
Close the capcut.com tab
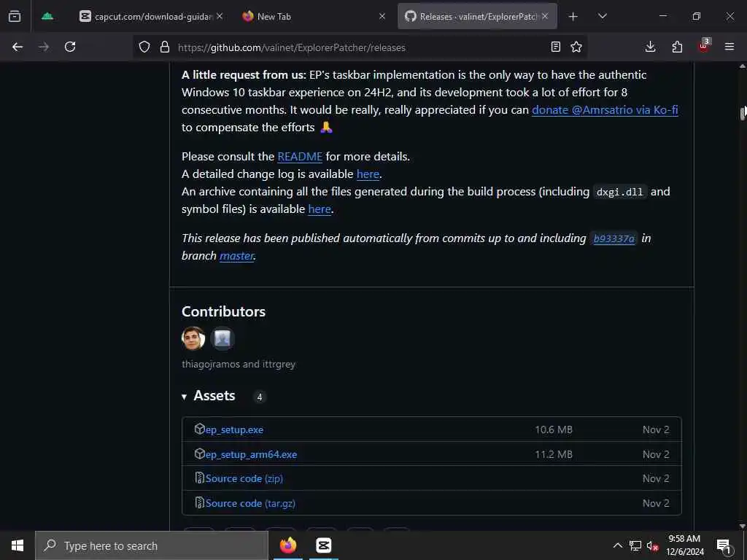(219, 16)
